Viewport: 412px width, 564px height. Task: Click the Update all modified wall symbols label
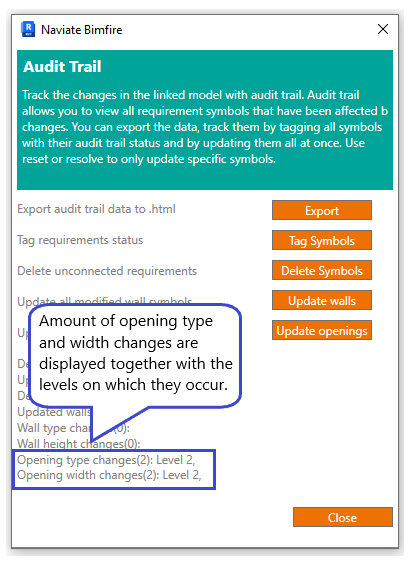point(105,300)
